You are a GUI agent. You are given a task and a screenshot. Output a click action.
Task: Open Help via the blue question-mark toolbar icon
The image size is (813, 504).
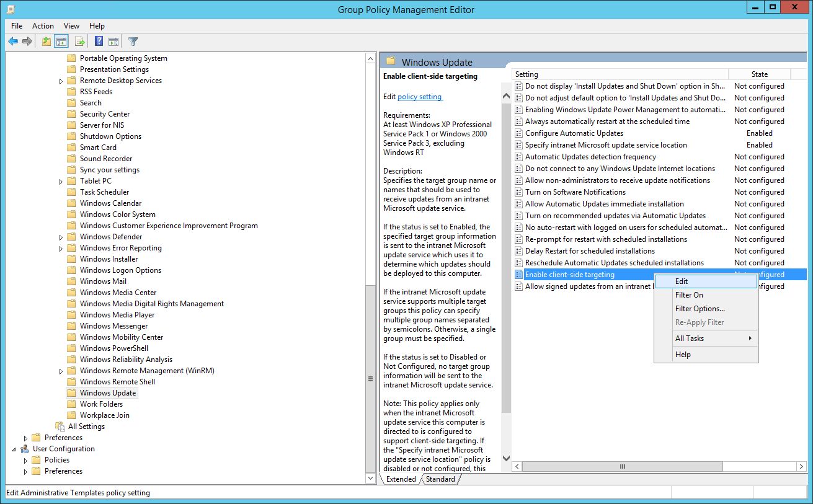click(99, 42)
